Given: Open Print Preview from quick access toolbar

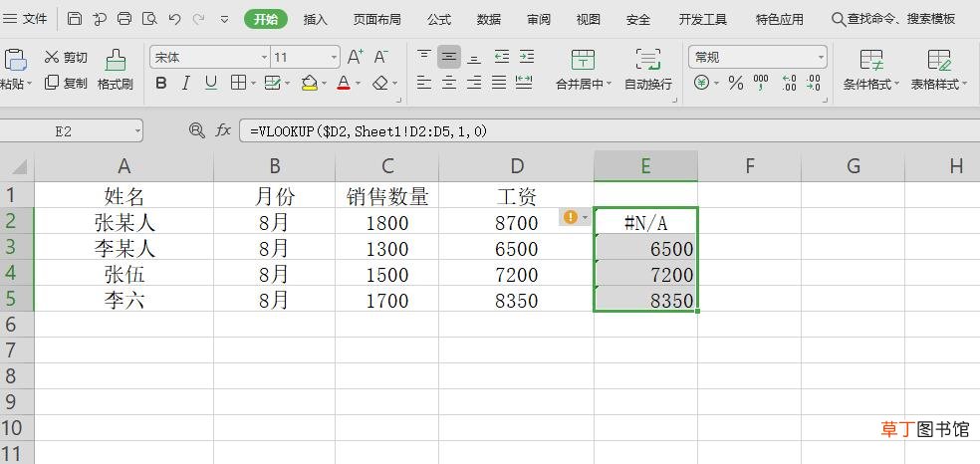Looking at the screenshot, I should click(149, 19).
